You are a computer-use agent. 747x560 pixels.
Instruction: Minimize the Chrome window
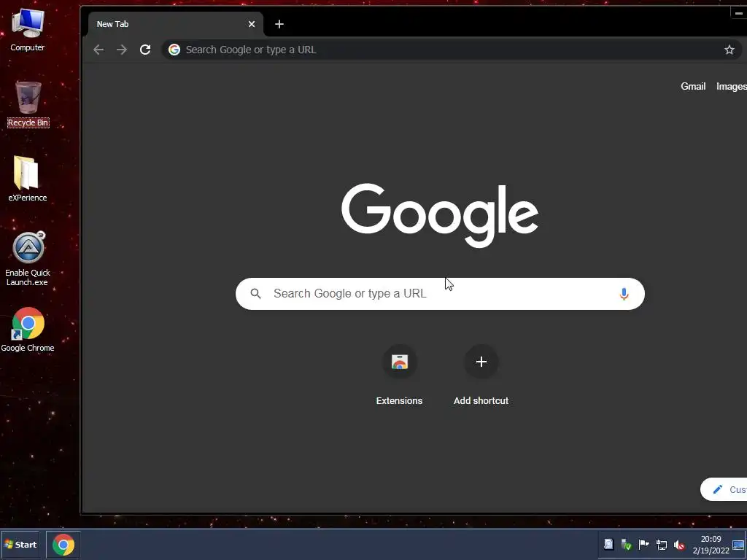(738, 13)
